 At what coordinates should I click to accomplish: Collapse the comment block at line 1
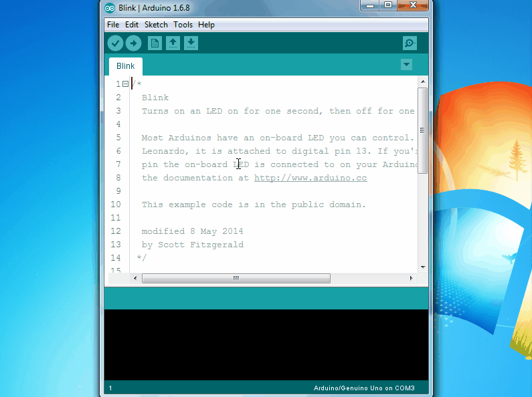pyautogui.click(x=125, y=84)
